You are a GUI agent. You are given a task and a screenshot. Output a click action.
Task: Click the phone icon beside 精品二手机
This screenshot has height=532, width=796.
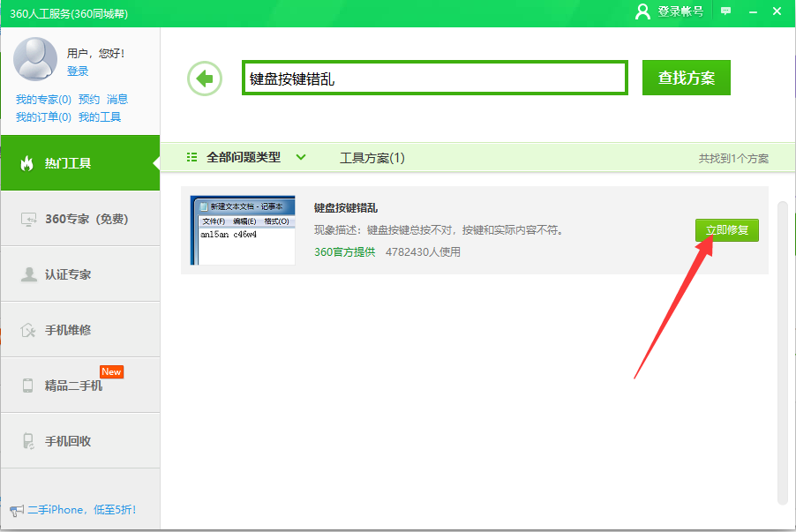(28, 386)
